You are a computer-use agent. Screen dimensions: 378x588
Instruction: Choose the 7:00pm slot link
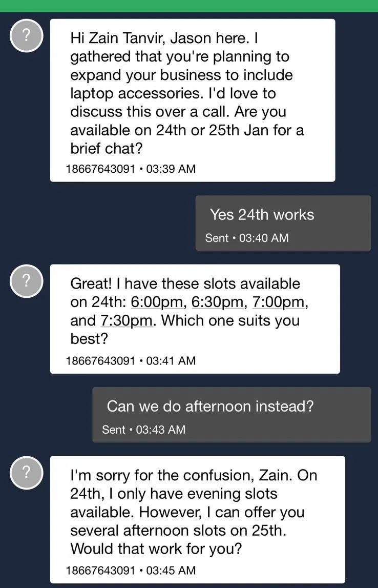pos(279,302)
